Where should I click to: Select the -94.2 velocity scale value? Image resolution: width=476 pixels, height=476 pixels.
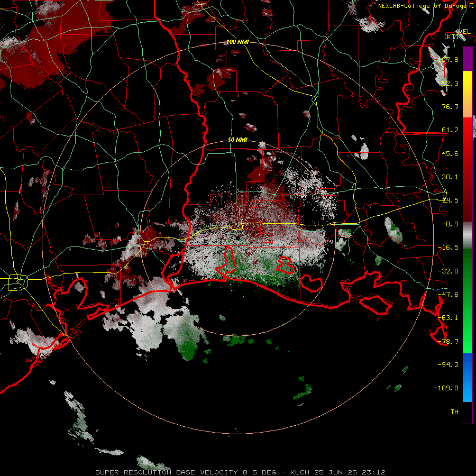pos(448,365)
